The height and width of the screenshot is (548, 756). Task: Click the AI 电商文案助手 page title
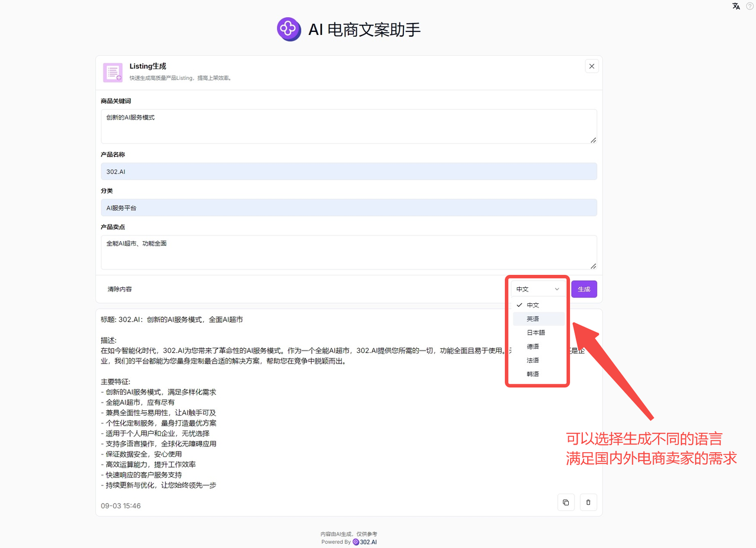364,30
